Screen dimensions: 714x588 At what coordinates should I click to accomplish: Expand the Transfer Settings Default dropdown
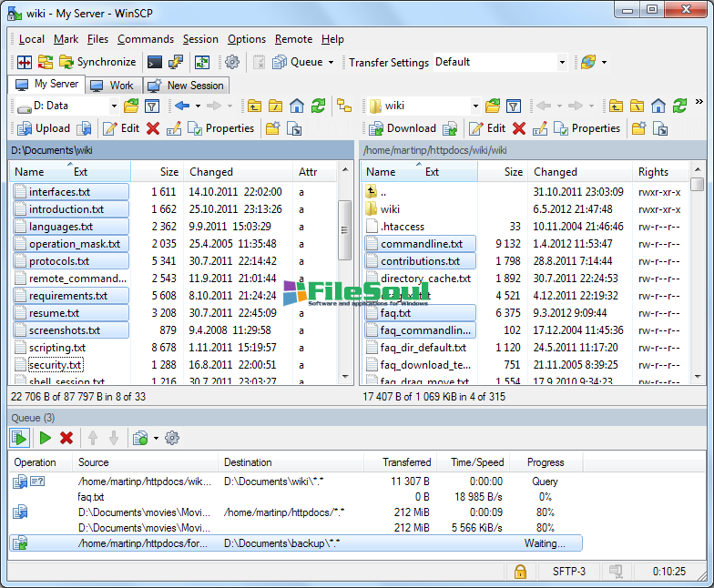(x=562, y=62)
